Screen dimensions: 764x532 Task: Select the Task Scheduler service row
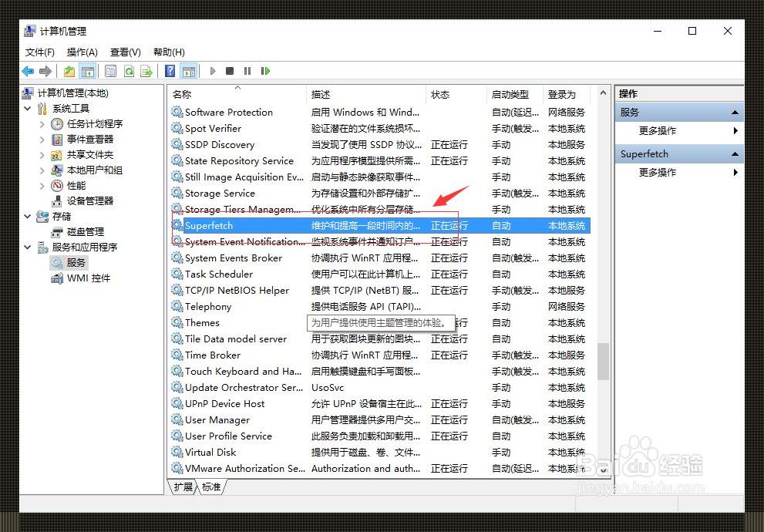[x=224, y=274]
